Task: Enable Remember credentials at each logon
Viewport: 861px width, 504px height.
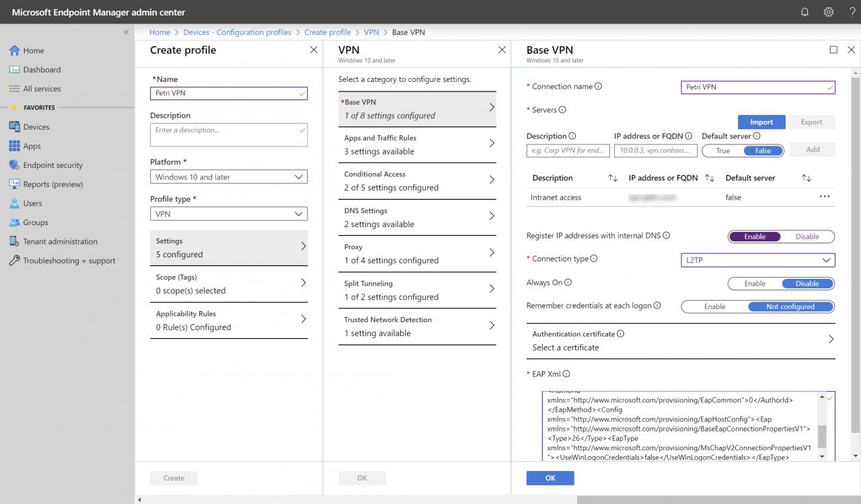Action: pos(715,306)
